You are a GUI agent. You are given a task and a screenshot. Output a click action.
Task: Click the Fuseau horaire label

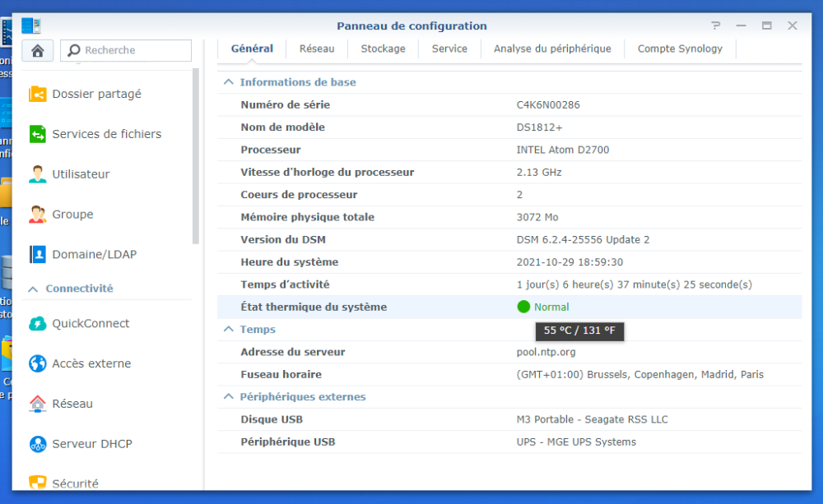click(x=281, y=374)
